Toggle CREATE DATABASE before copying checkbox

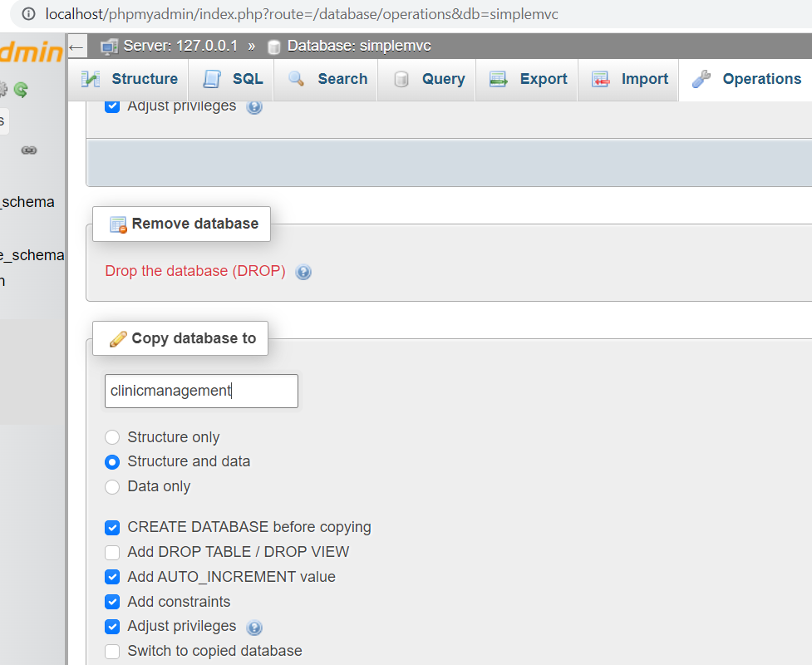point(112,528)
